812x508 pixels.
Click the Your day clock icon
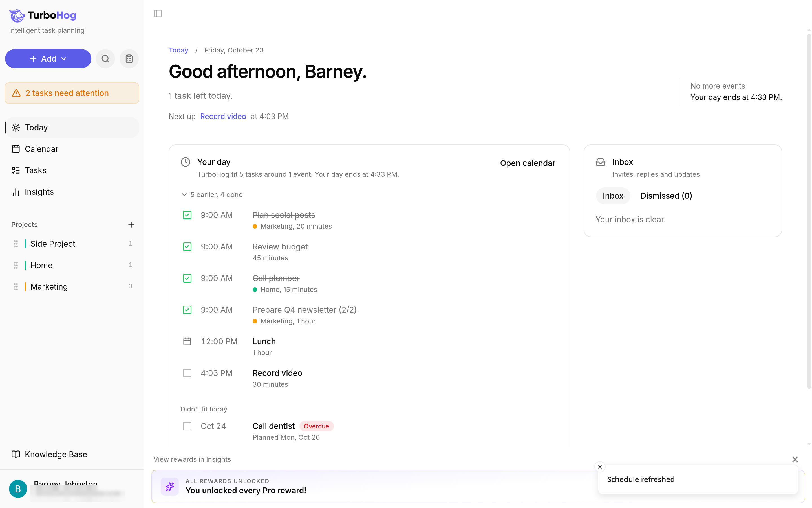[x=186, y=162]
